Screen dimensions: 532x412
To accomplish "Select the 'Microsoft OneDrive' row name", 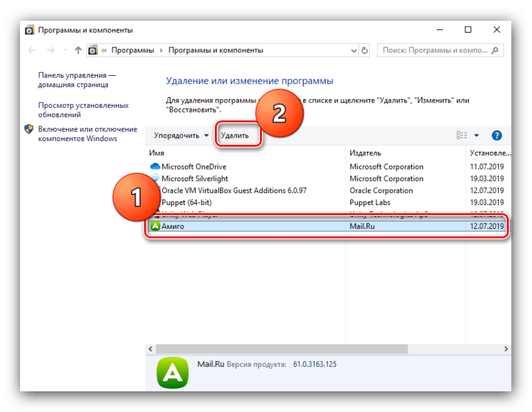I will [x=194, y=167].
